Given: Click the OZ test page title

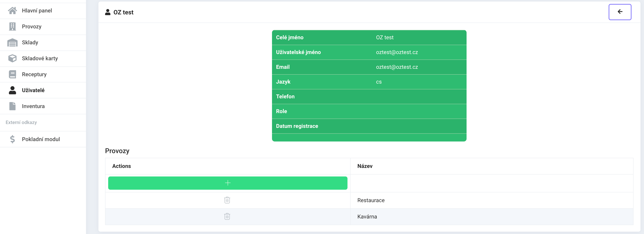Looking at the screenshot, I should pyautogui.click(x=123, y=12).
